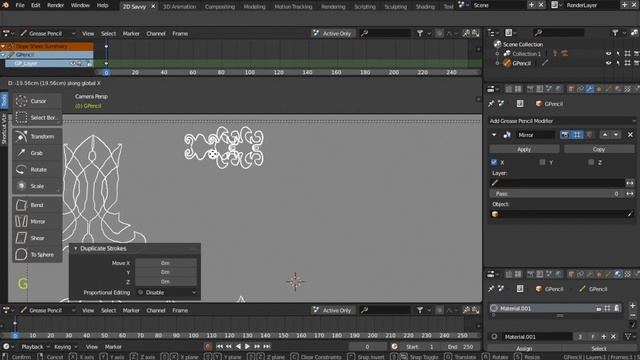Open Grease Pencil mode dropdown in top dope sheet

click(48, 33)
